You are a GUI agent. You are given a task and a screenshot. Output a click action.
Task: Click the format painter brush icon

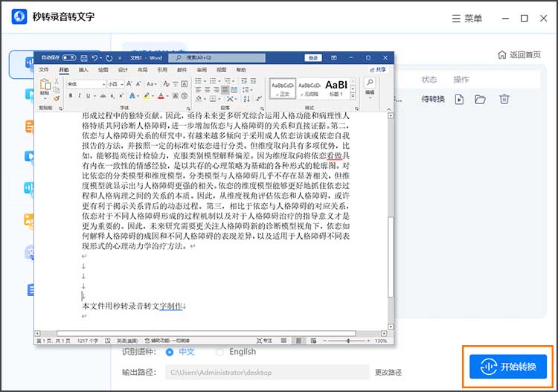pyautogui.click(x=57, y=98)
